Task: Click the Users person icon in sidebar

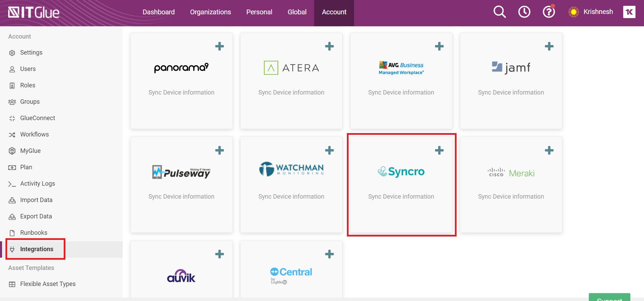Action: [12, 69]
